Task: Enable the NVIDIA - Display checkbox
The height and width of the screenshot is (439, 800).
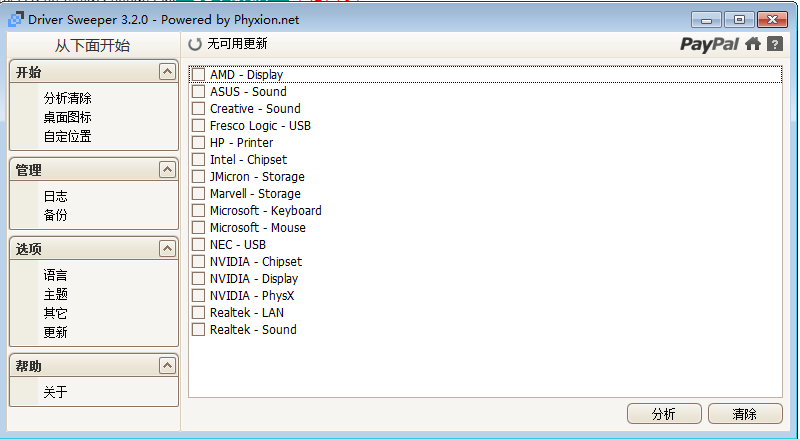Action: (198, 279)
